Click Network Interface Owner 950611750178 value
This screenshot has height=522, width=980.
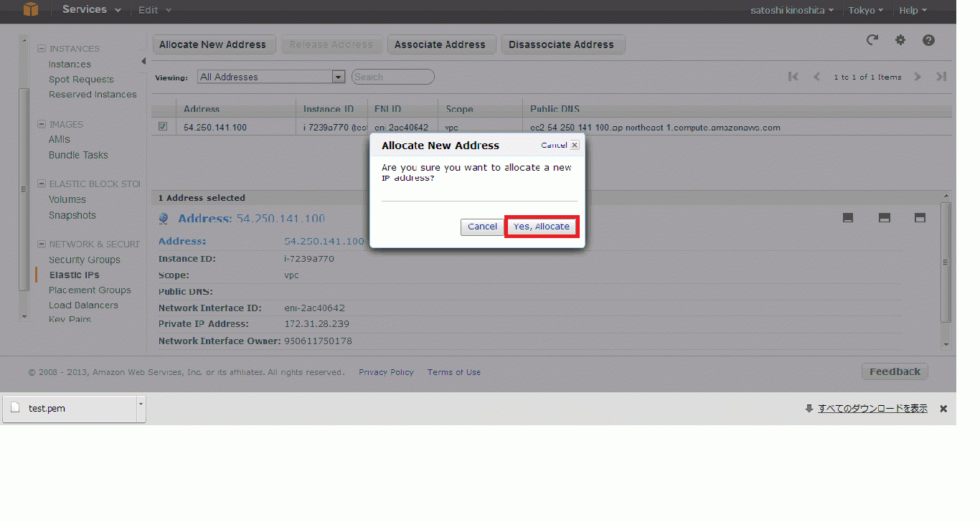(x=318, y=341)
